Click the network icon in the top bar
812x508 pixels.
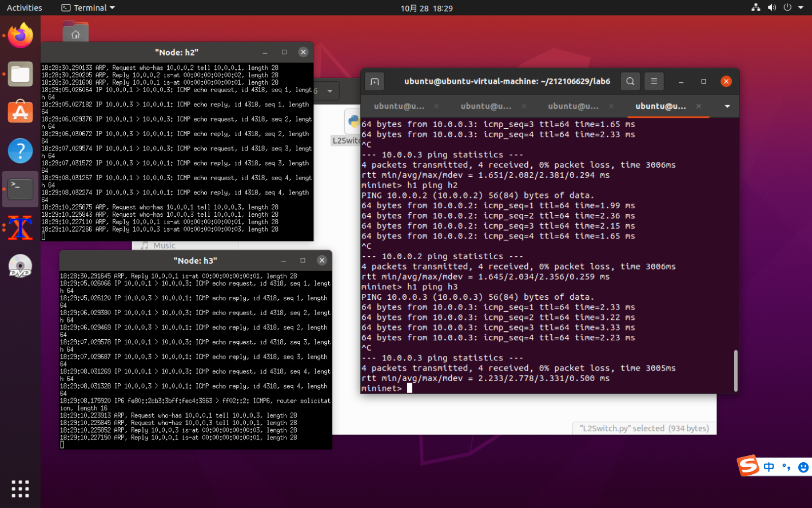(x=756, y=7)
